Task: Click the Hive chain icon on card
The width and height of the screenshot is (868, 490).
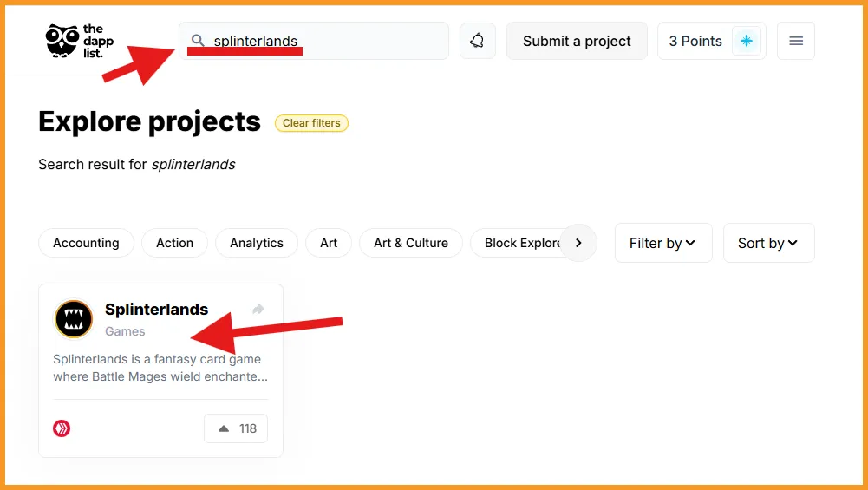Action: [x=62, y=428]
